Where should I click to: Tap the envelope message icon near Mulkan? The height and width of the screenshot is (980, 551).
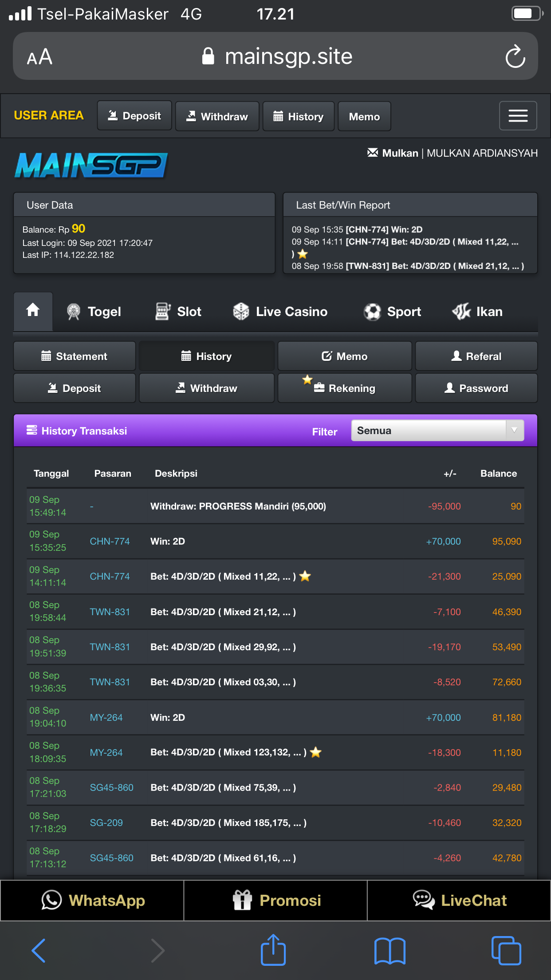coord(372,153)
